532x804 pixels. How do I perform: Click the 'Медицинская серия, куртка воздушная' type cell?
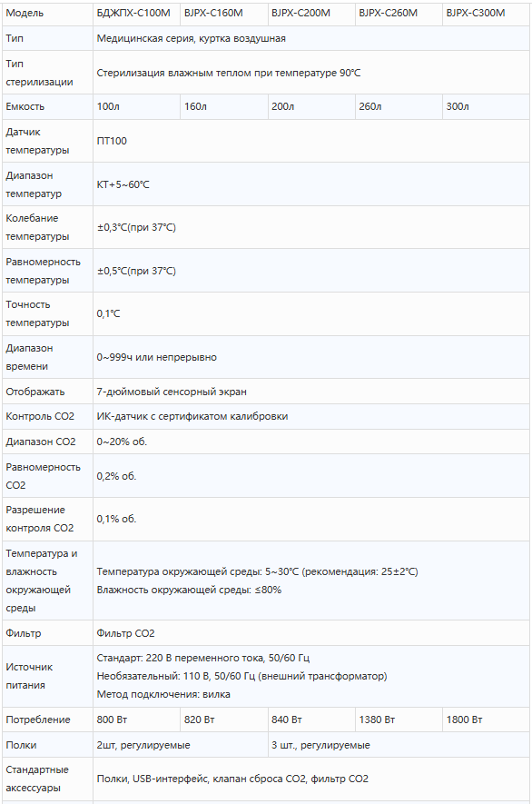pos(311,38)
